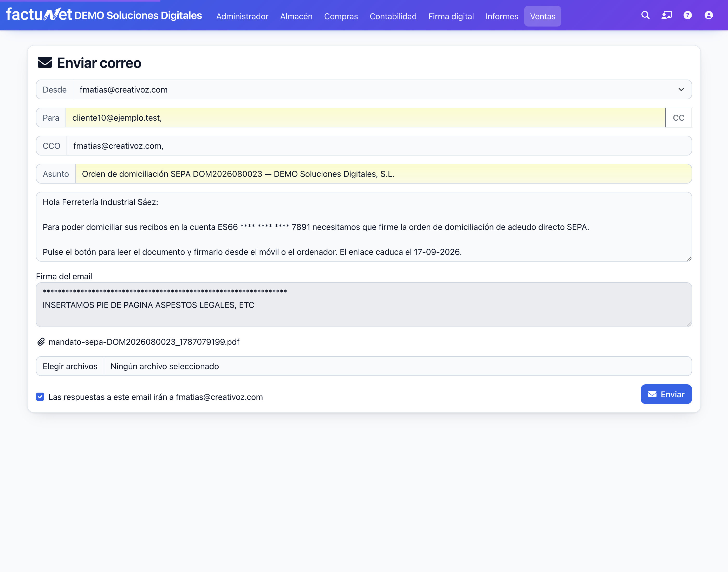728x572 pixels.
Task: Focus the Asunto subject field
Action: pyautogui.click(x=383, y=174)
